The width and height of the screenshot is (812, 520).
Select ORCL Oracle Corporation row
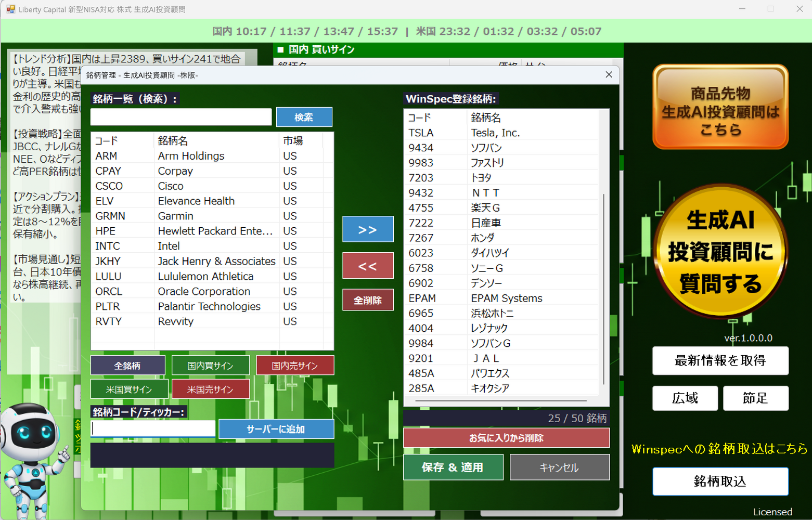(x=212, y=292)
